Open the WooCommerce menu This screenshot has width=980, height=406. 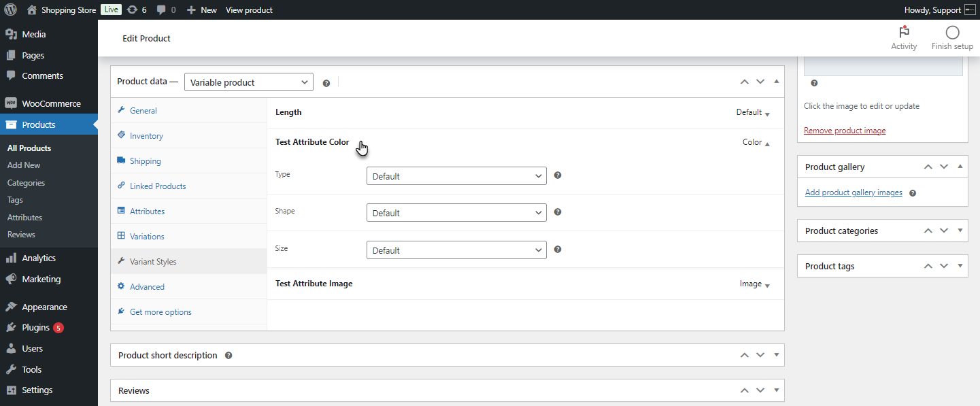tap(49, 104)
